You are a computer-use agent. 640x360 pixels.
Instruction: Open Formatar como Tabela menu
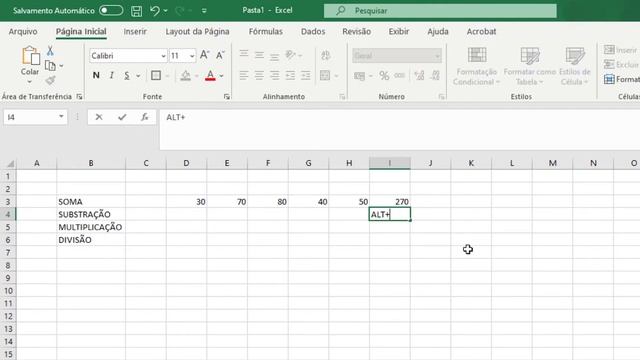530,66
